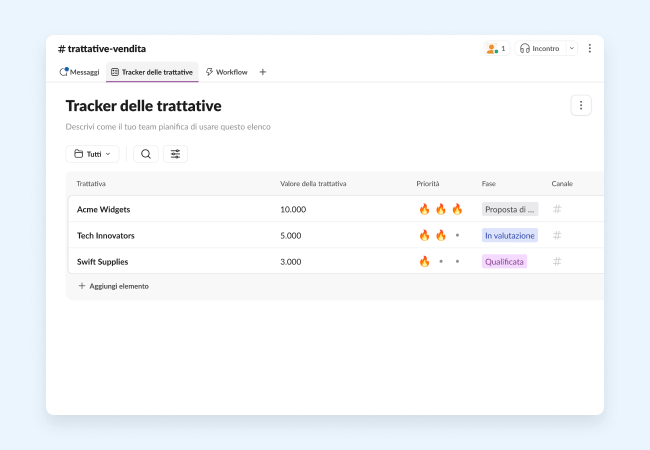Select the 5.000 value cell
650x450 pixels.
click(291, 235)
